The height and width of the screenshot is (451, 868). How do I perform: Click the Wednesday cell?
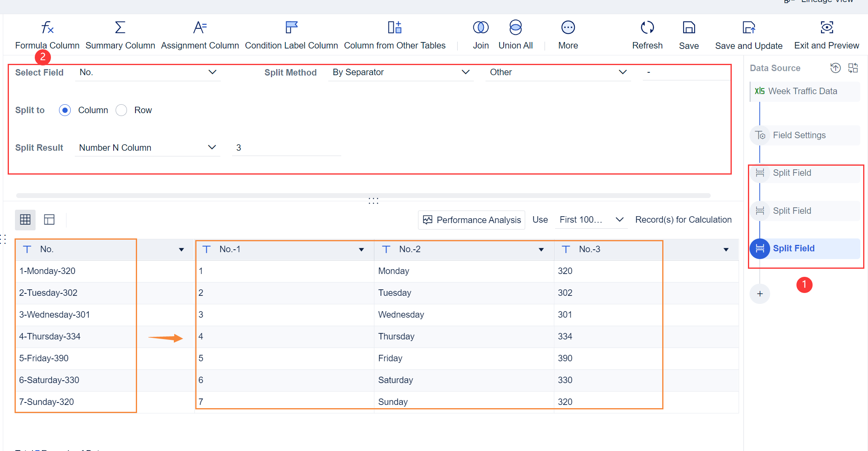[x=464, y=315]
